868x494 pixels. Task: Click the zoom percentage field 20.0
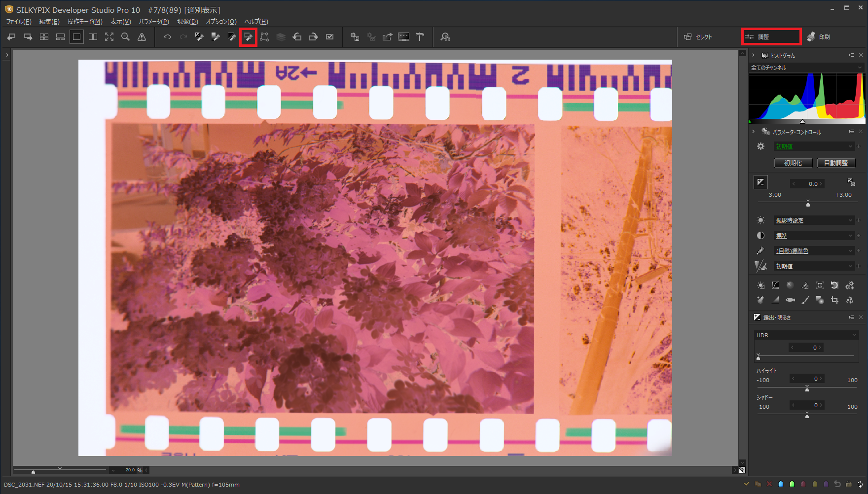point(130,470)
